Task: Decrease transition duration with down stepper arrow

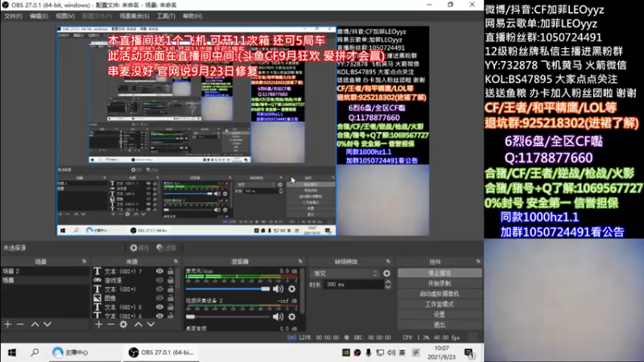Action: pos(388,287)
